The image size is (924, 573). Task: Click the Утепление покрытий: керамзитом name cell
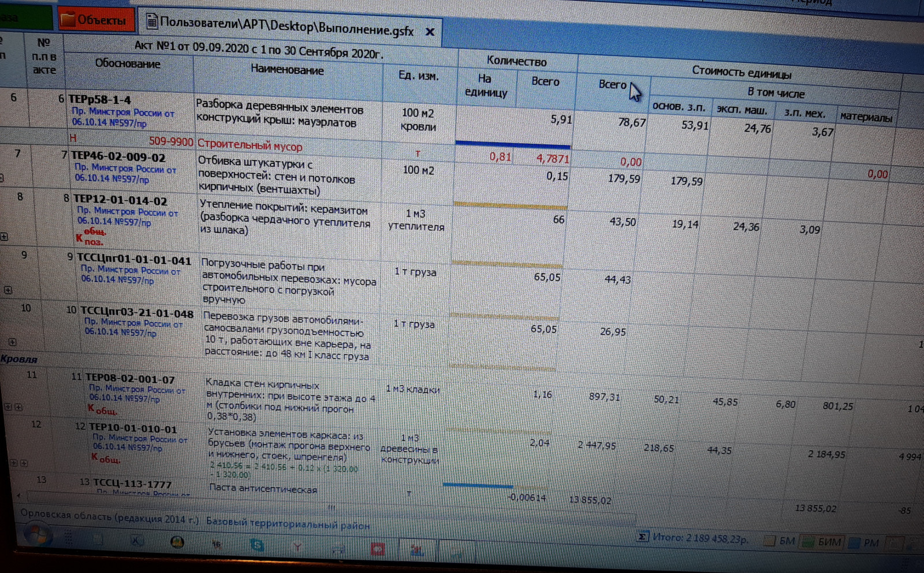284,217
